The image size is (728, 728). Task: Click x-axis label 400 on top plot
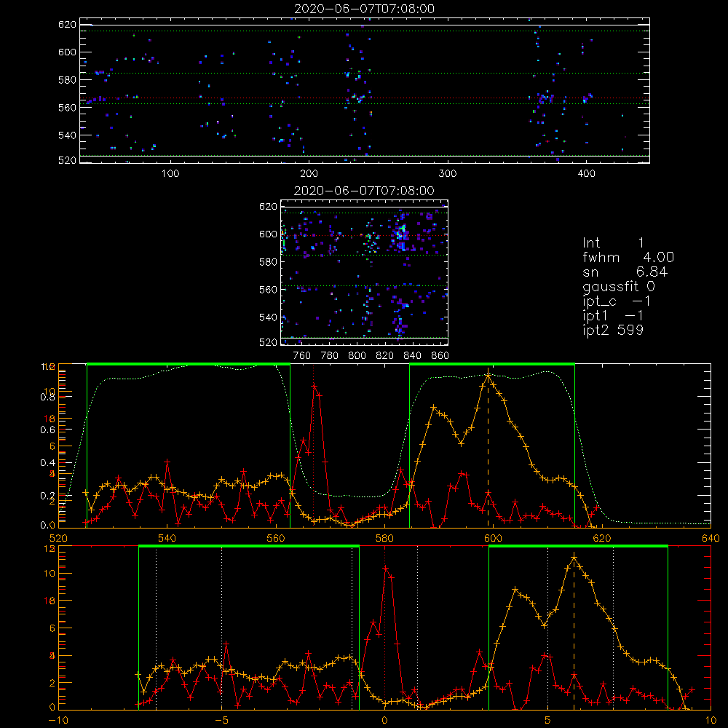[x=586, y=174]
